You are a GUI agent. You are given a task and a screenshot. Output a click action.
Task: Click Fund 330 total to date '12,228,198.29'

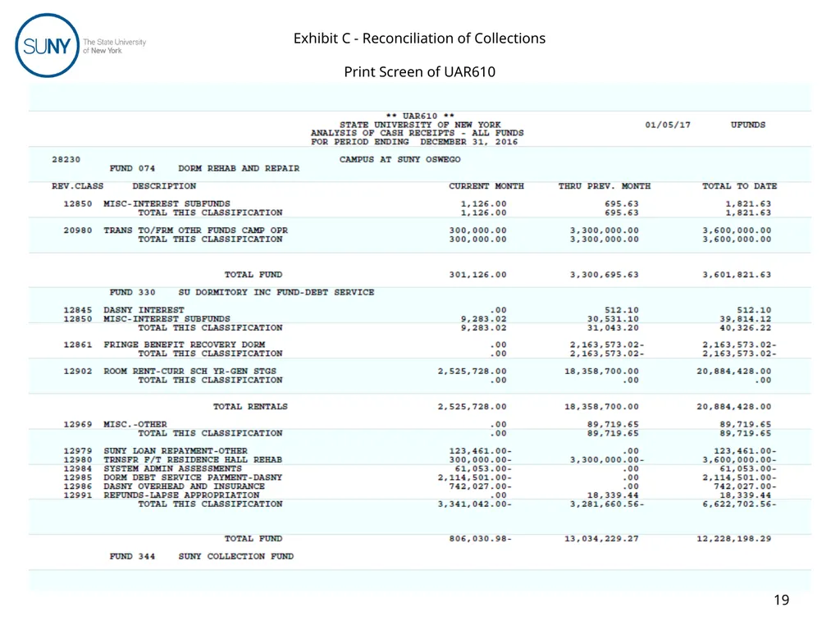point(734,538)
